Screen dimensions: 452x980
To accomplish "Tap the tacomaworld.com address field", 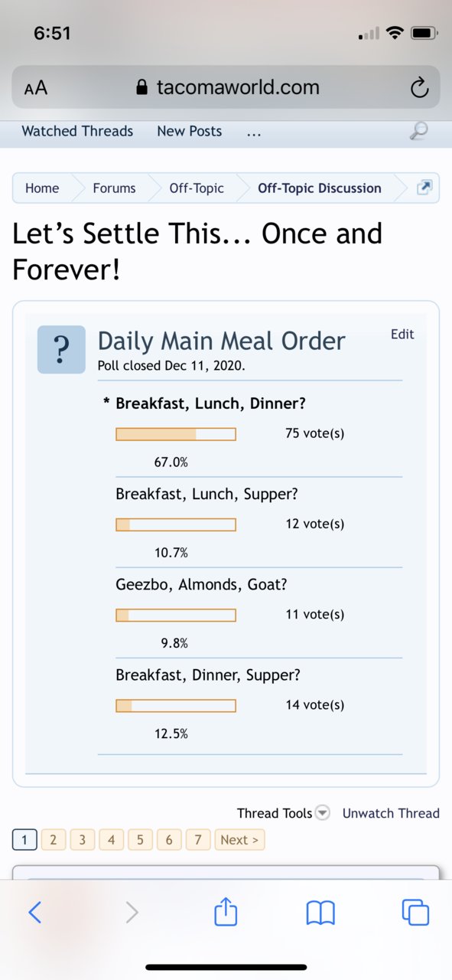I will coord(226,87).
